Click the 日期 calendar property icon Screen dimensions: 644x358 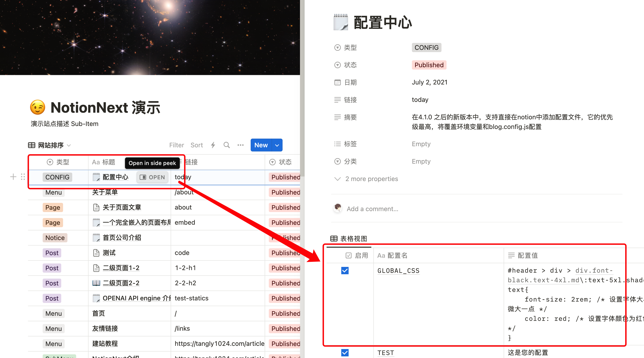click(338, 82)
